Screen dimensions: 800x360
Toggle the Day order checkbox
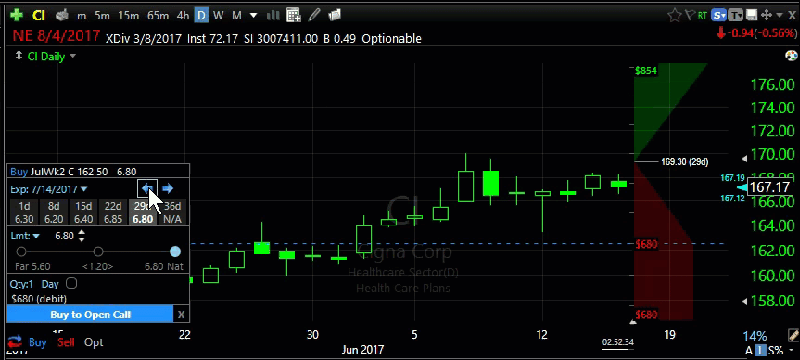71,283
